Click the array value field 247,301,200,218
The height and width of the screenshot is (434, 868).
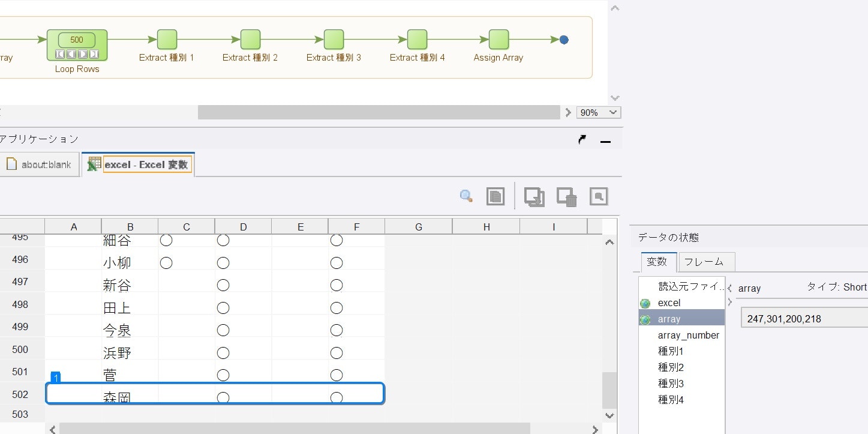(804, 318)
